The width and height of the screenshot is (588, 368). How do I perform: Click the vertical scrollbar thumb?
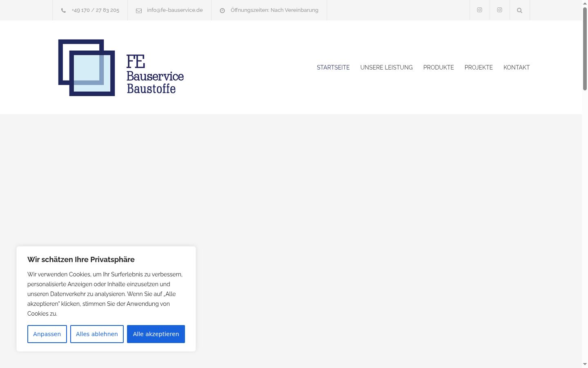(585, 49)
